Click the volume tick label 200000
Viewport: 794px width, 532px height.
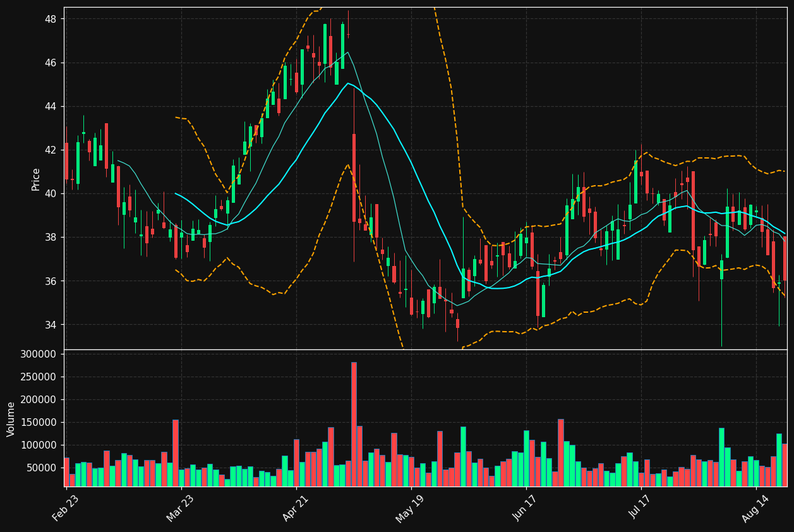click(x=39, y=399)
